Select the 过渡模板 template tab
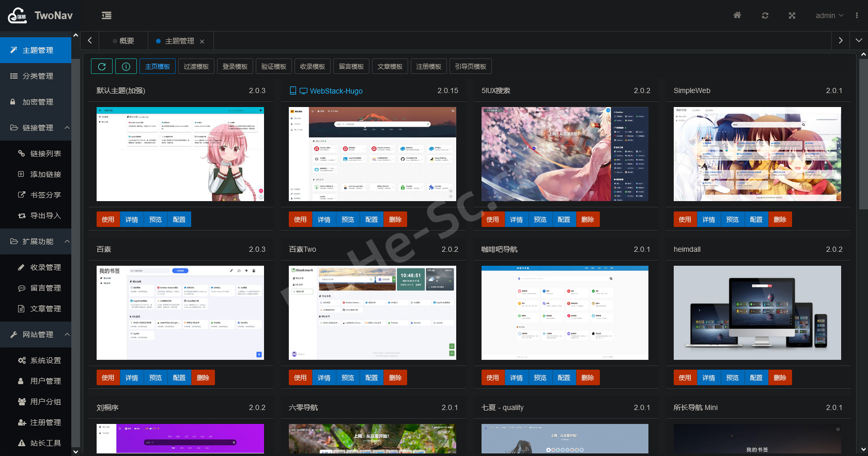Image resolution: width=868 pixels, height=456 pixels. pyautogui.click(x=196, y=66)
